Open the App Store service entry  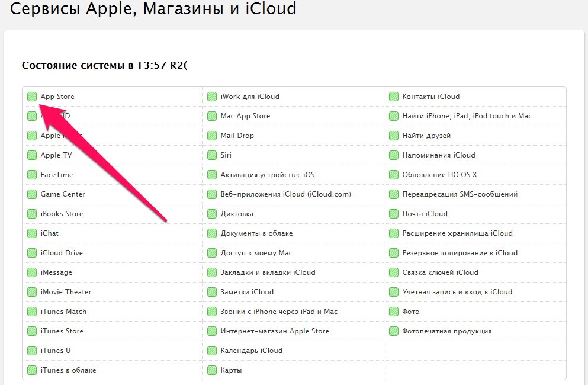(x=57, y=97)
